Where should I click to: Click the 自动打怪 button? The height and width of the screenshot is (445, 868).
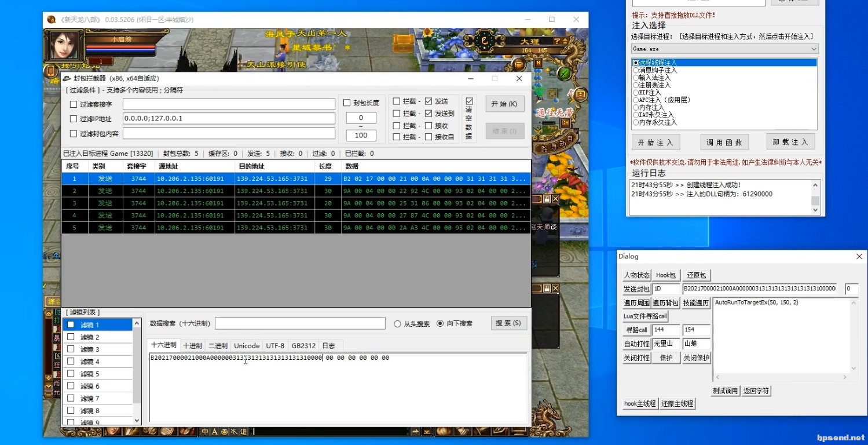click(x=637, y=344)
